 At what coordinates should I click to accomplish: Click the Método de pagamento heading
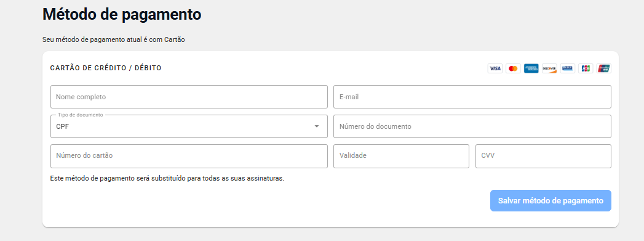click(122, 14)
